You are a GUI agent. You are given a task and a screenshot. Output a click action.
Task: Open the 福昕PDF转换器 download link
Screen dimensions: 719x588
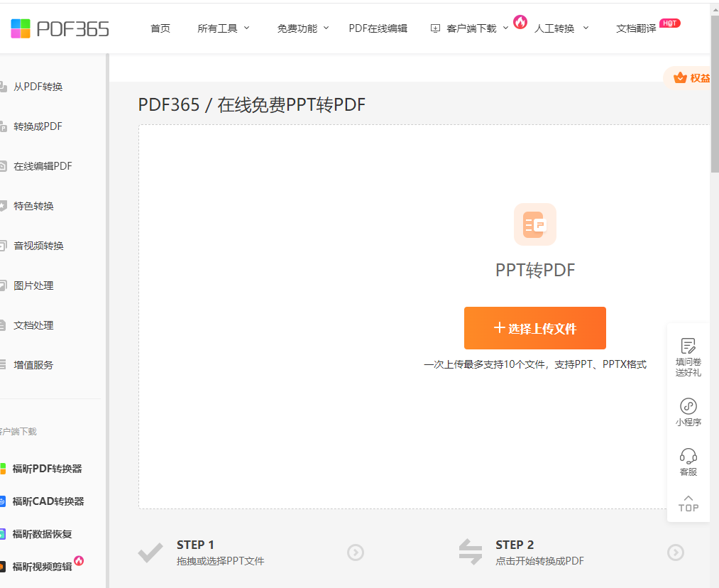click(x=47, y=469)
